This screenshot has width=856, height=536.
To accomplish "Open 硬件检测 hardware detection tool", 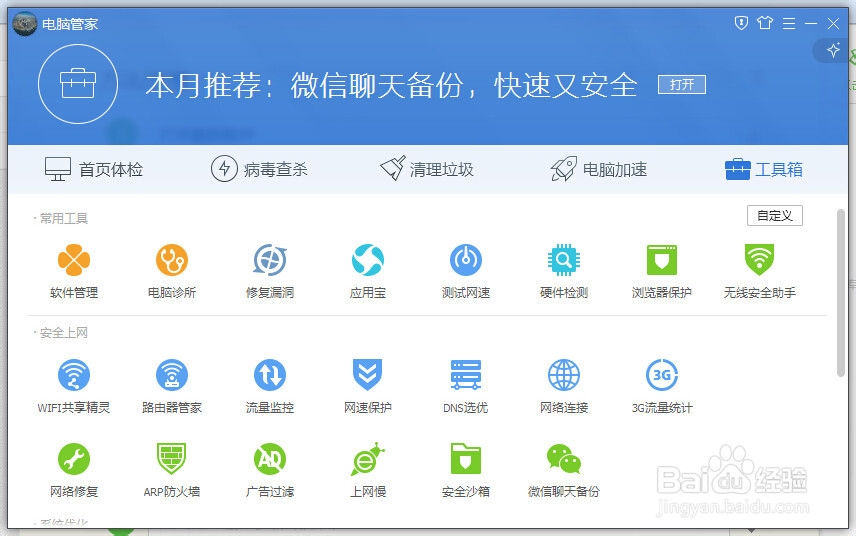I will coord(564,271).
